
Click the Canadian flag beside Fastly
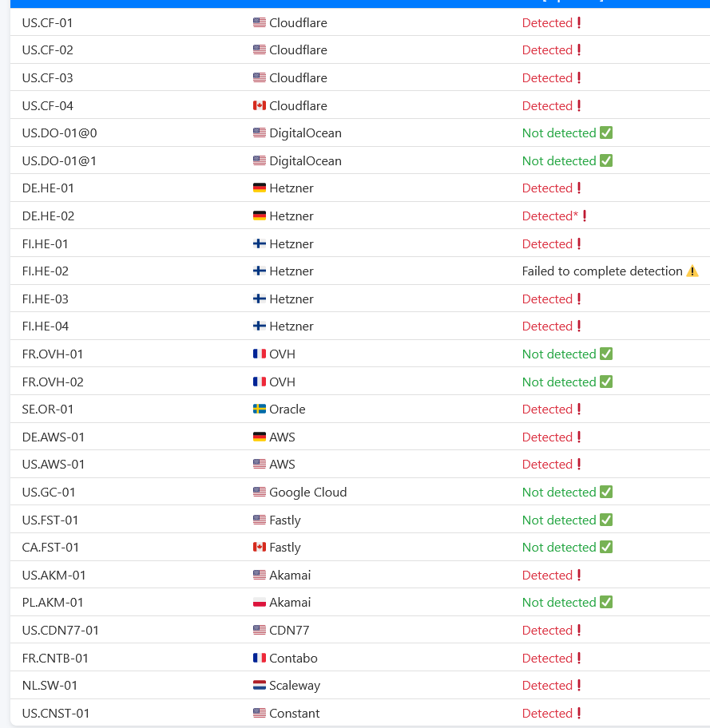(x=260, y=548)
